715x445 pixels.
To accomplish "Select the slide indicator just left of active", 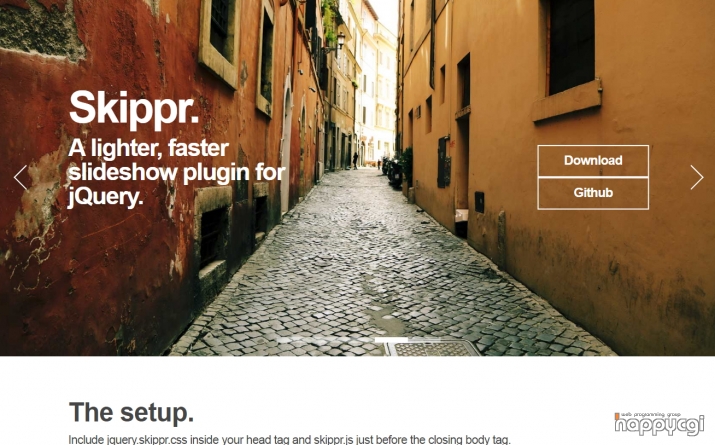I will click(358, 340).
